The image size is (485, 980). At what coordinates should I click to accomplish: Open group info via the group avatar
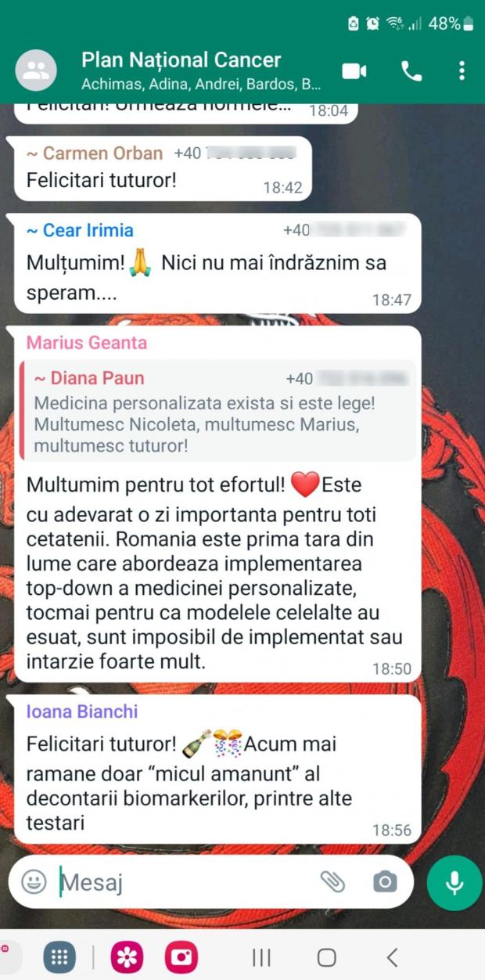[36, 70]
